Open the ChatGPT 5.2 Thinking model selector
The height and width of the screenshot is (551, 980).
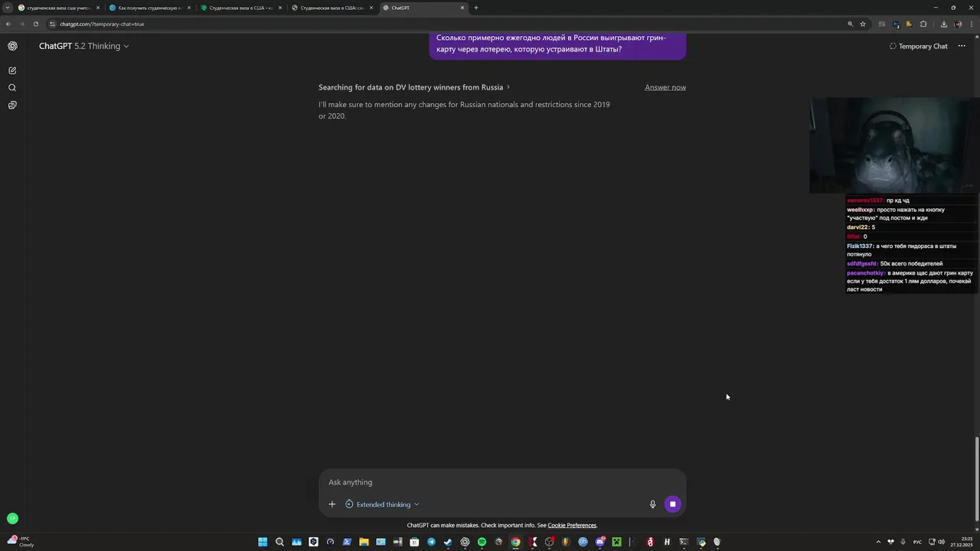(83, 46)
